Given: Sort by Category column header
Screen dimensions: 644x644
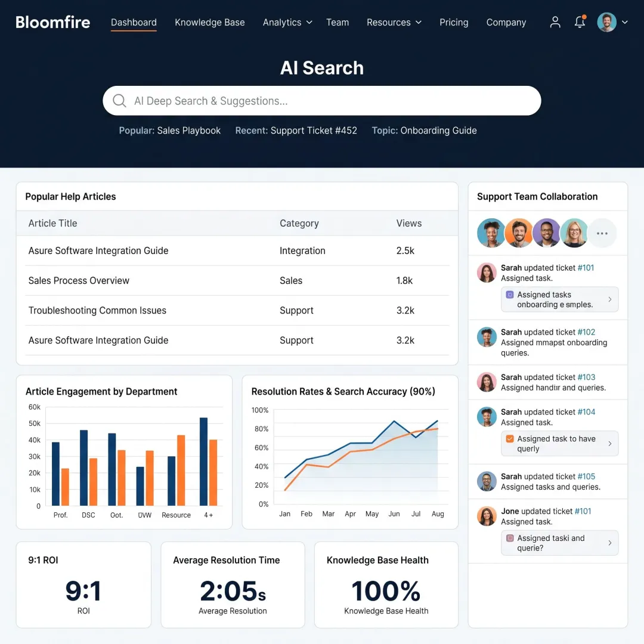Looking at the screenshot, I should pyautogui.click(x=299, y=223).
